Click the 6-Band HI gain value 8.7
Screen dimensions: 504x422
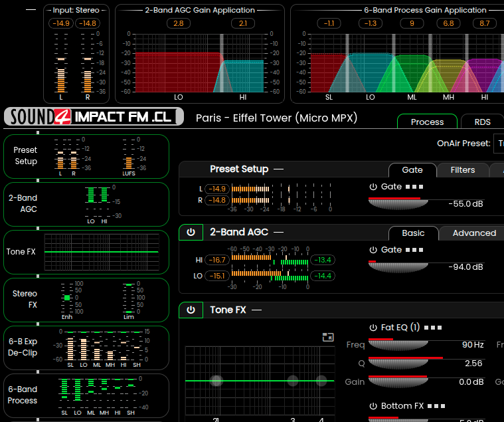[484, 23]
